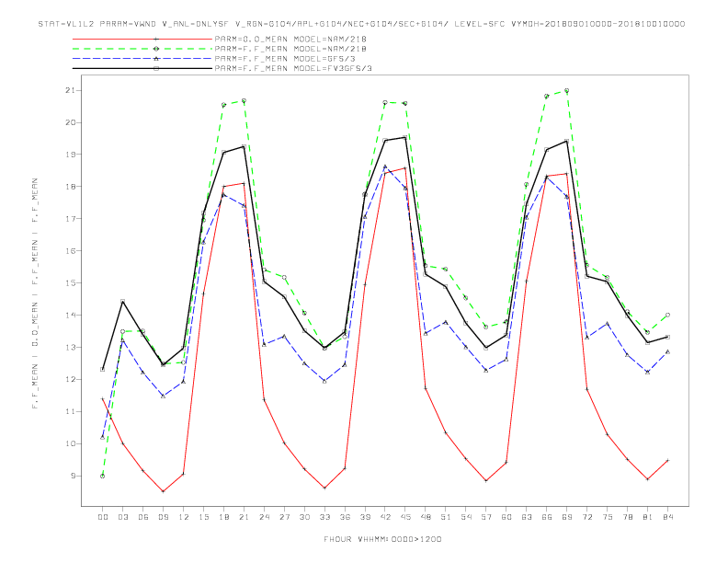Click green NAM peak marker at hour 69

click(x=567, y=90)
